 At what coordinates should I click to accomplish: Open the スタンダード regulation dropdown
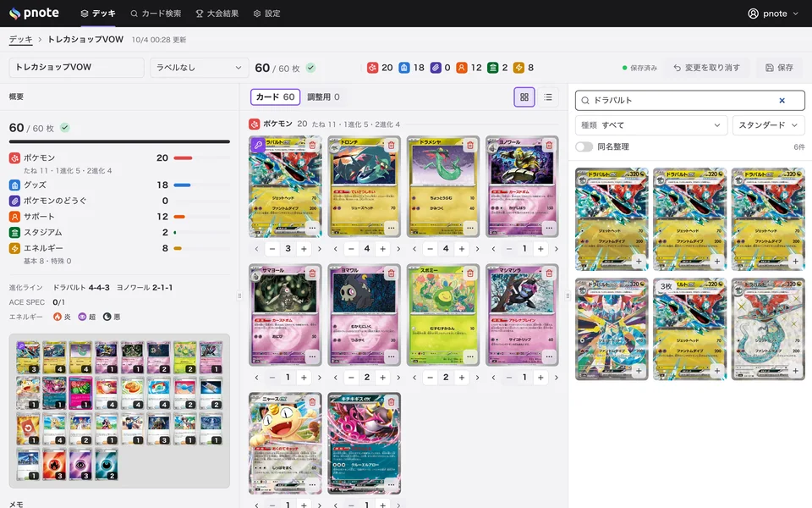[769, 125]
